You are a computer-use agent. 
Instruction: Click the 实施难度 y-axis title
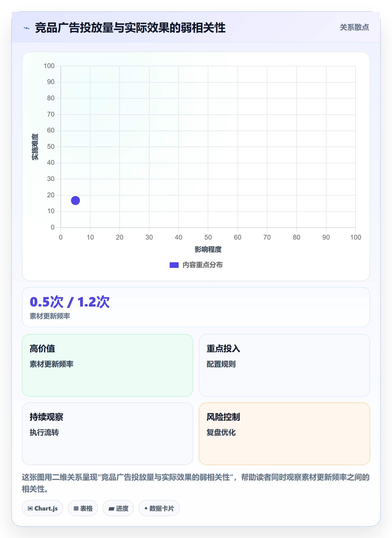coord(35,147)
